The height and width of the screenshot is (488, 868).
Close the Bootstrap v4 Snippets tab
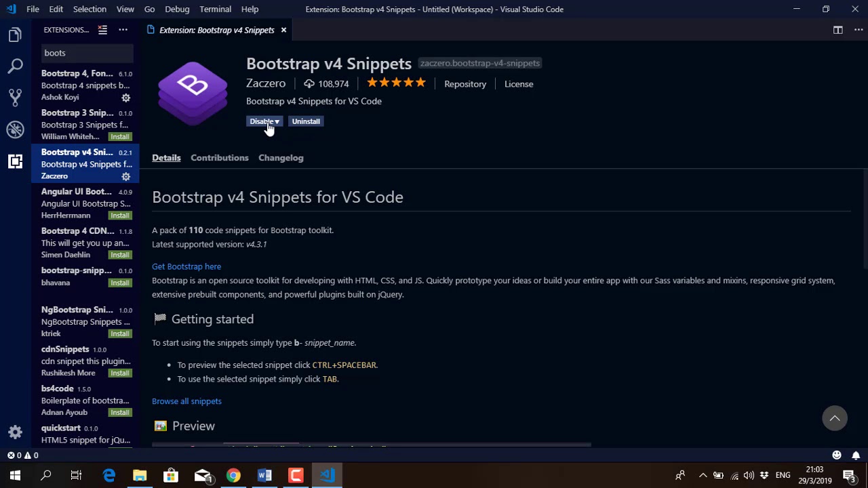point(283,30)
